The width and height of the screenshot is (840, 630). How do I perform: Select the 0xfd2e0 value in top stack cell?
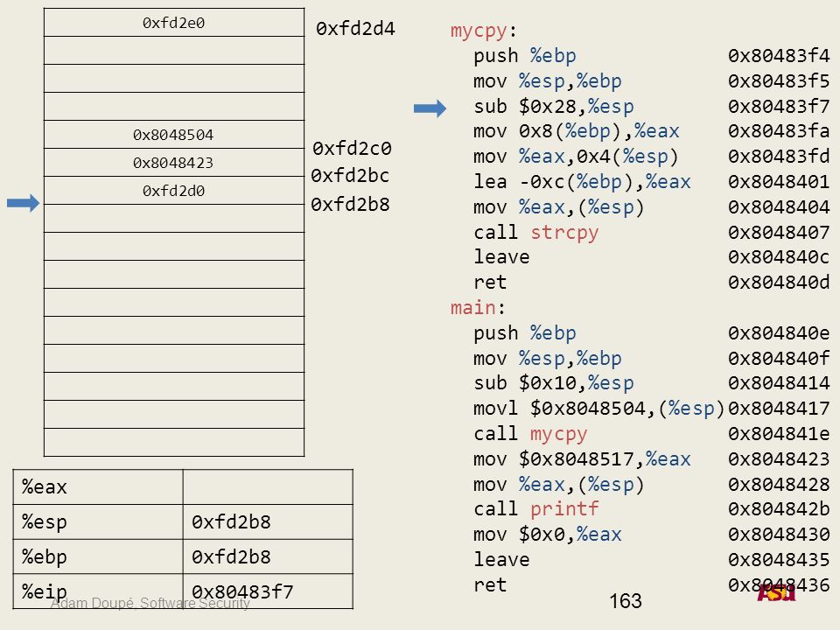click(x=173, y=23)
